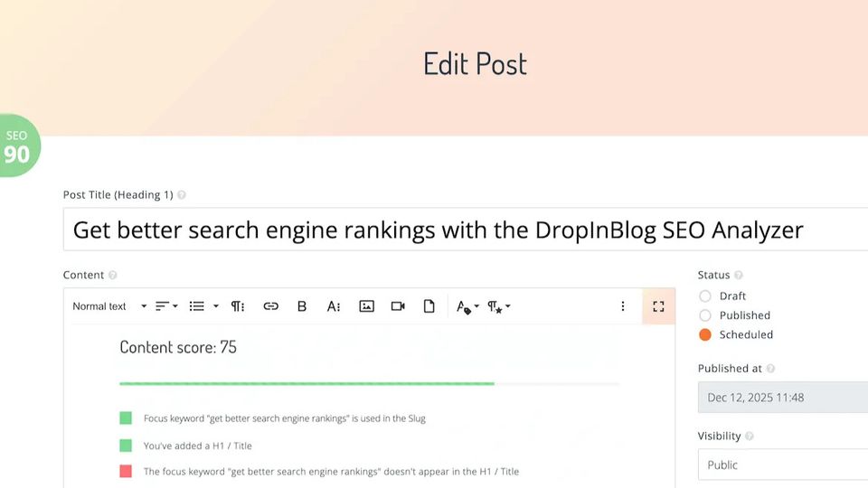The height and width of the screenshot is (488, 868).
Task: Open the Visibility Public dropdown
Action: pos(783,465)
